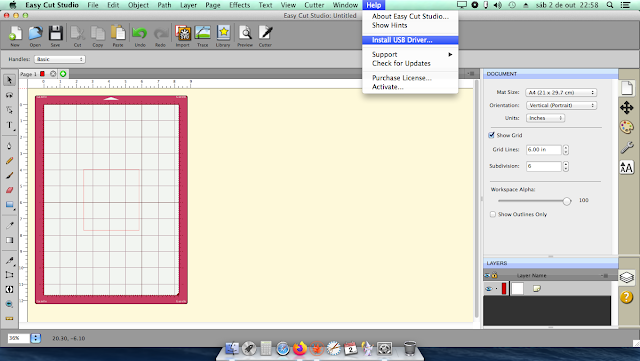Select the yellow Measure ruler tool

pos(9,319)
